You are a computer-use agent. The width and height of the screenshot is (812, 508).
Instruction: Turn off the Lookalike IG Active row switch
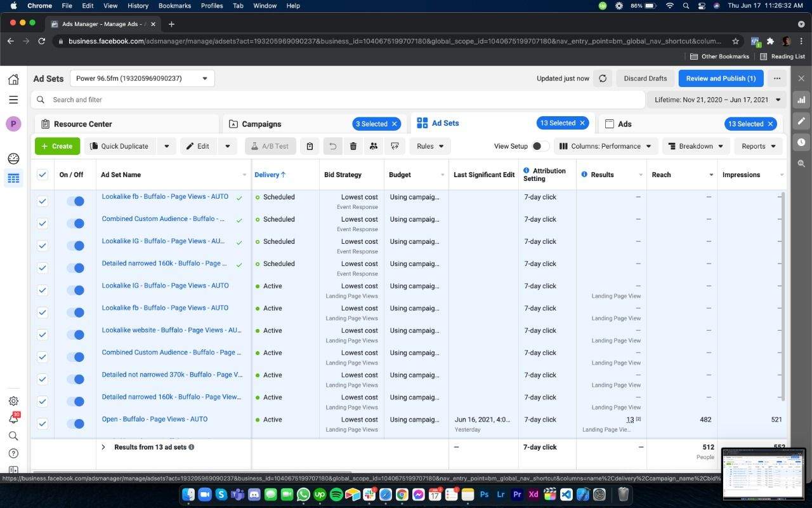coord(75,290)
